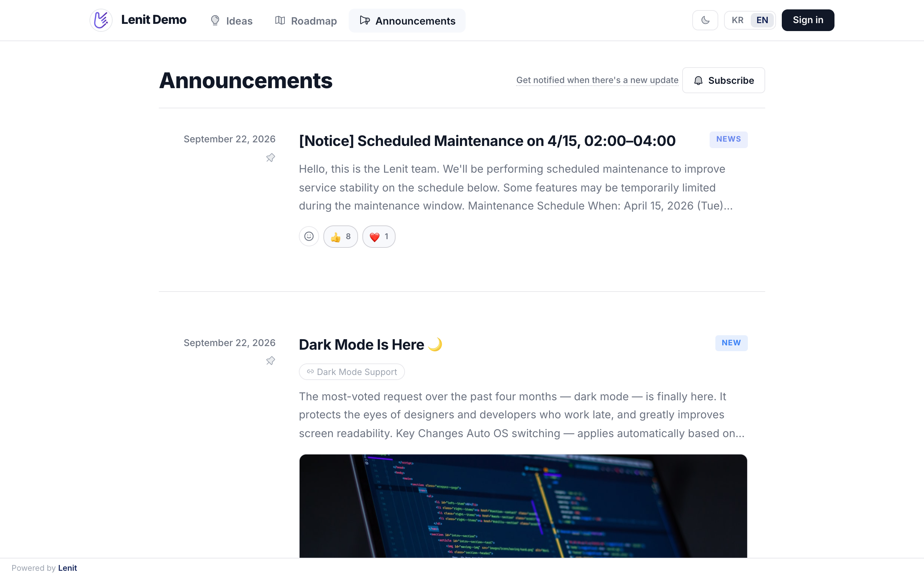This screenshot has height=578, width=924.
Task: Switch language to EN
Action: point(762,20)
